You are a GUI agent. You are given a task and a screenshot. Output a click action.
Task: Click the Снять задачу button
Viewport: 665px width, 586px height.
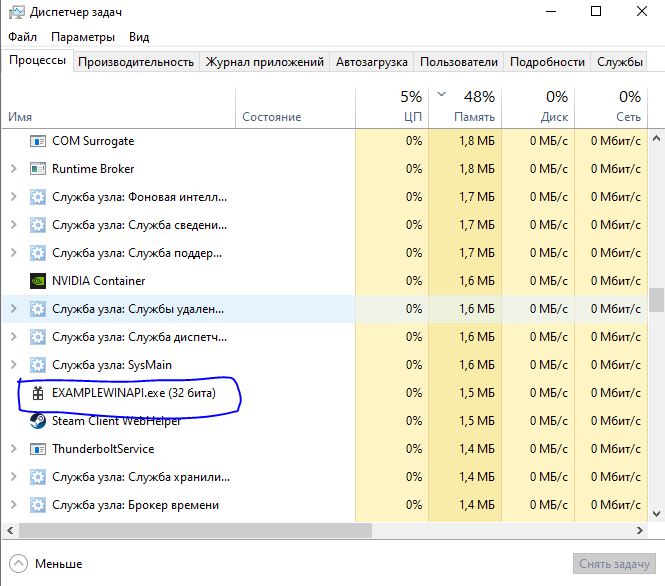(614, 564)
